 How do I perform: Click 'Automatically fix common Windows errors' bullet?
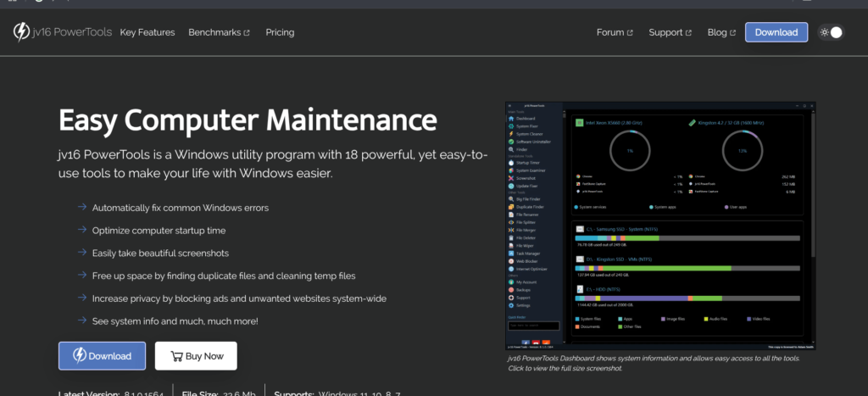click(181, 208)
